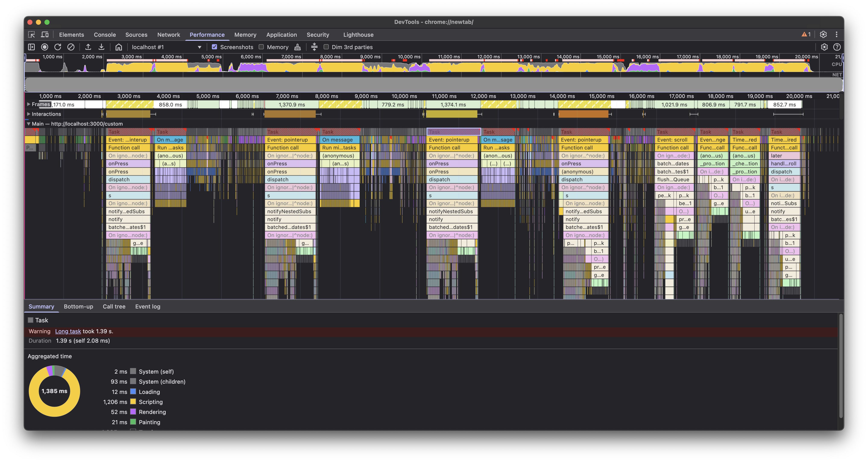Uncheck the Screenshots checkbox

point(214,47)
